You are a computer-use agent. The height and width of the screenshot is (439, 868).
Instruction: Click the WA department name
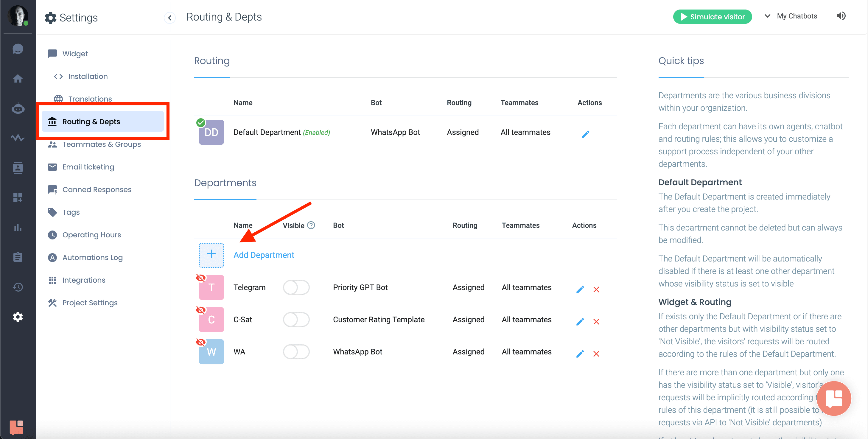click(x=239, y=351)
